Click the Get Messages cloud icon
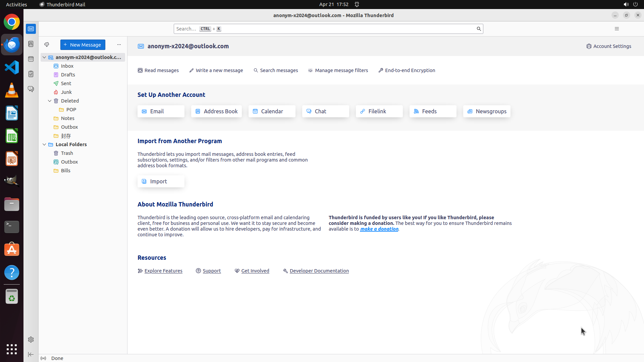The width and height of the screenshot is (644, 362). (x=47, y=45)
